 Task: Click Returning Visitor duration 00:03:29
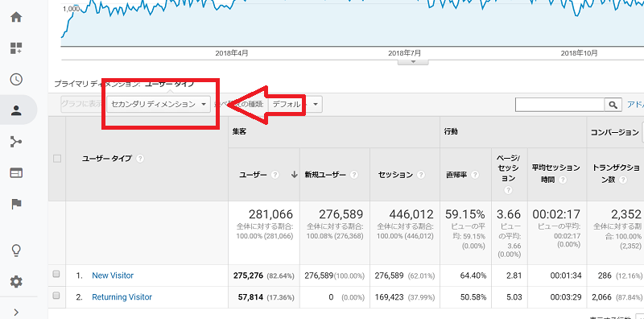click(x=566, y=296)
